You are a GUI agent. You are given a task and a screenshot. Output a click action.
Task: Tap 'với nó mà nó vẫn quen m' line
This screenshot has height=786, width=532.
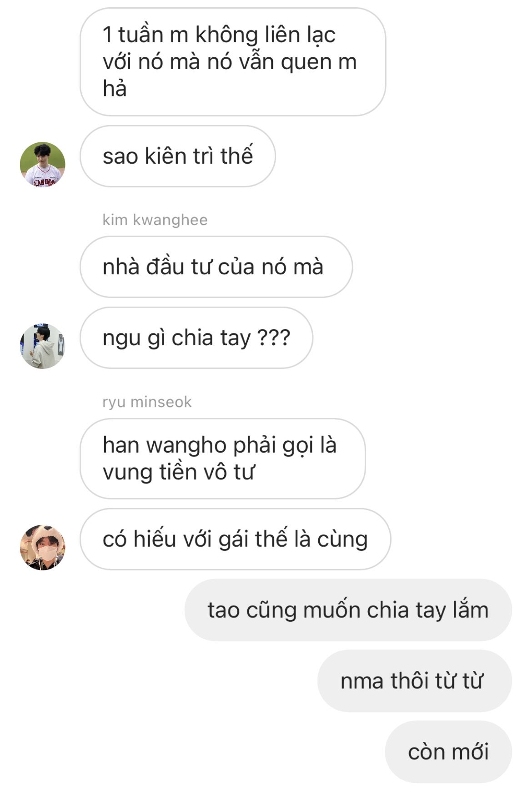tap(230, 61)
